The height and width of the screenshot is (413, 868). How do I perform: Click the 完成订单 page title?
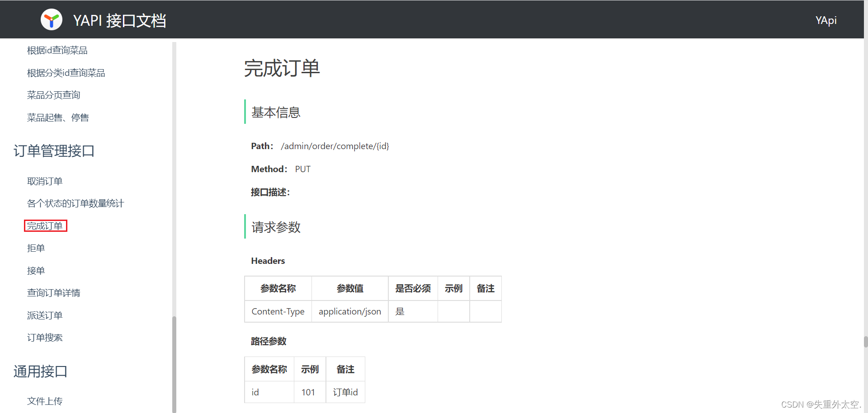[282, 69]
